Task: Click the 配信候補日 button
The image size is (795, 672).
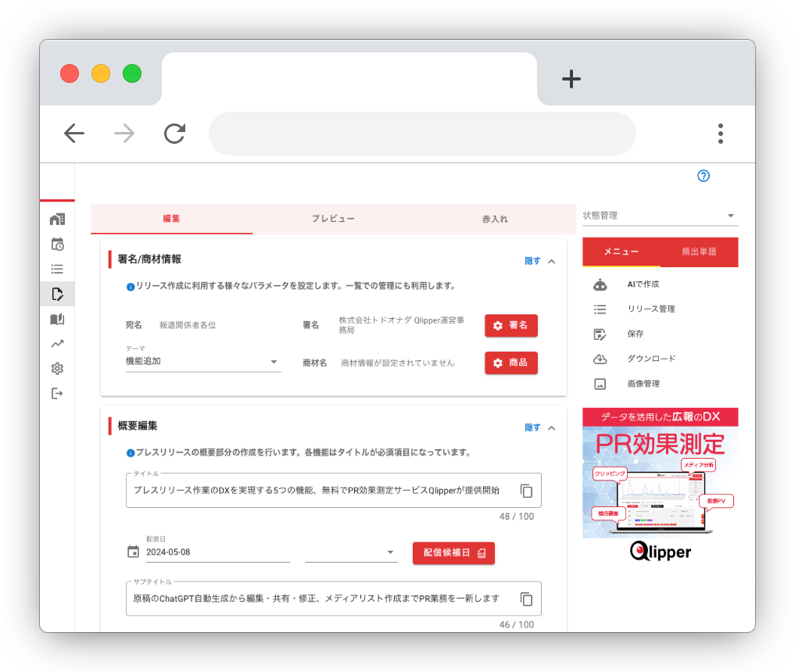Action: coord(453,552)
